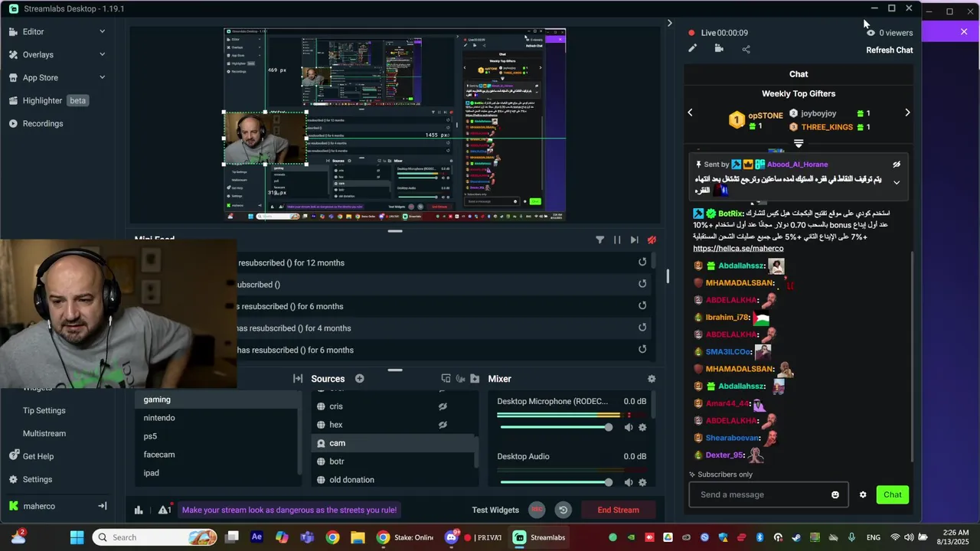Click the scene transition icon left of Sources
The image size is (980, 551).
tap(298, 379)
